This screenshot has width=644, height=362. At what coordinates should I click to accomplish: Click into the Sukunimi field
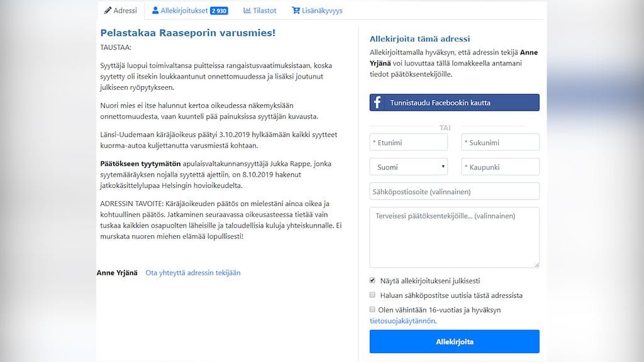pyautogui.click(x=500, y=143)
